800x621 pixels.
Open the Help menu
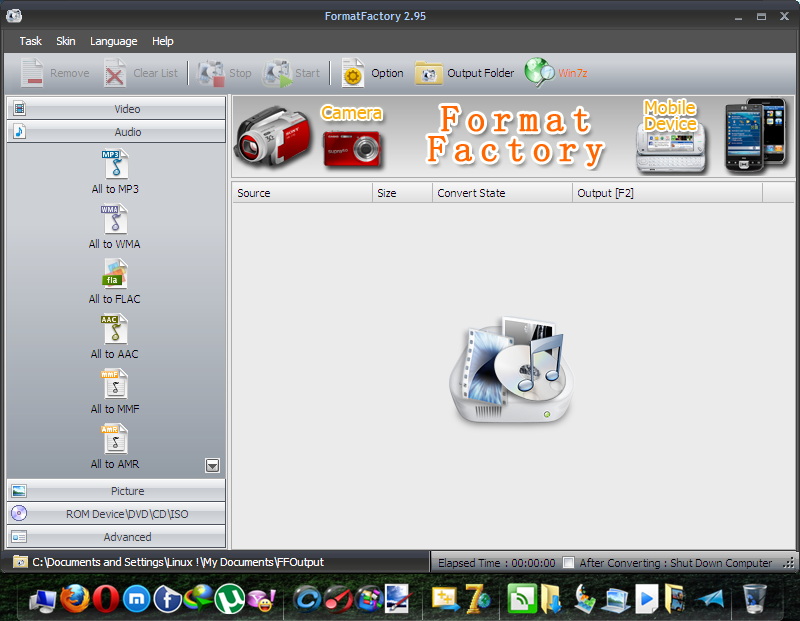point(163,41)
